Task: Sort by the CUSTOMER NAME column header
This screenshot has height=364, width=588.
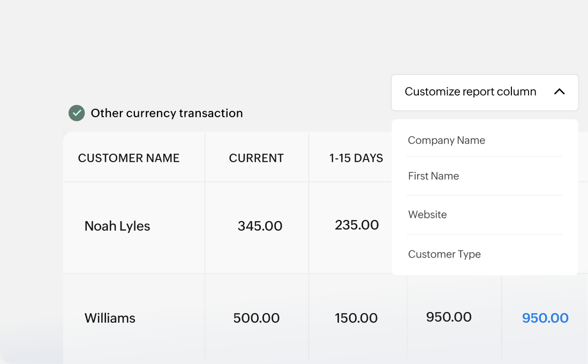Action: (x=129, y=158)
